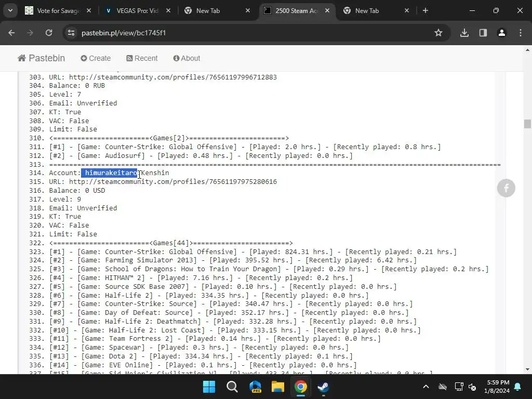
Task: Switch to the last New Tab
Action: point(376,10)
